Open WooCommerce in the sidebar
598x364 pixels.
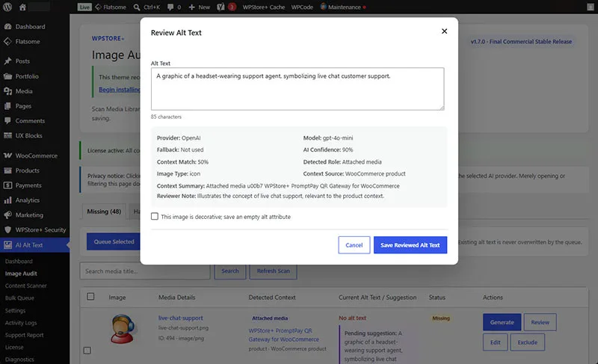(x=34, y=155)
